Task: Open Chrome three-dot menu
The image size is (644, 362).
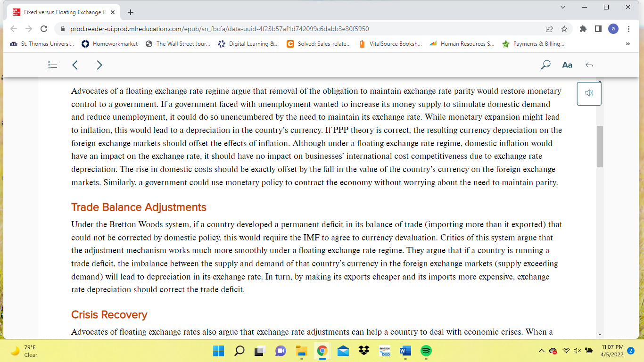Action: [x=629, y=29]
